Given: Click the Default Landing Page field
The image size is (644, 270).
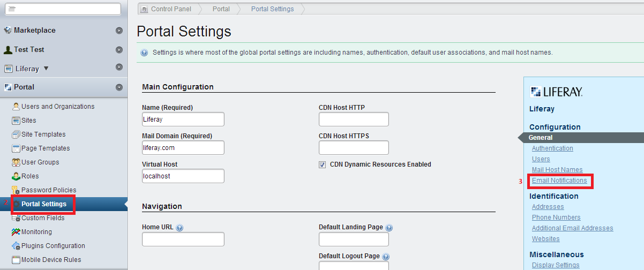Looking at the screenshot, I should (x=354, y=239).
